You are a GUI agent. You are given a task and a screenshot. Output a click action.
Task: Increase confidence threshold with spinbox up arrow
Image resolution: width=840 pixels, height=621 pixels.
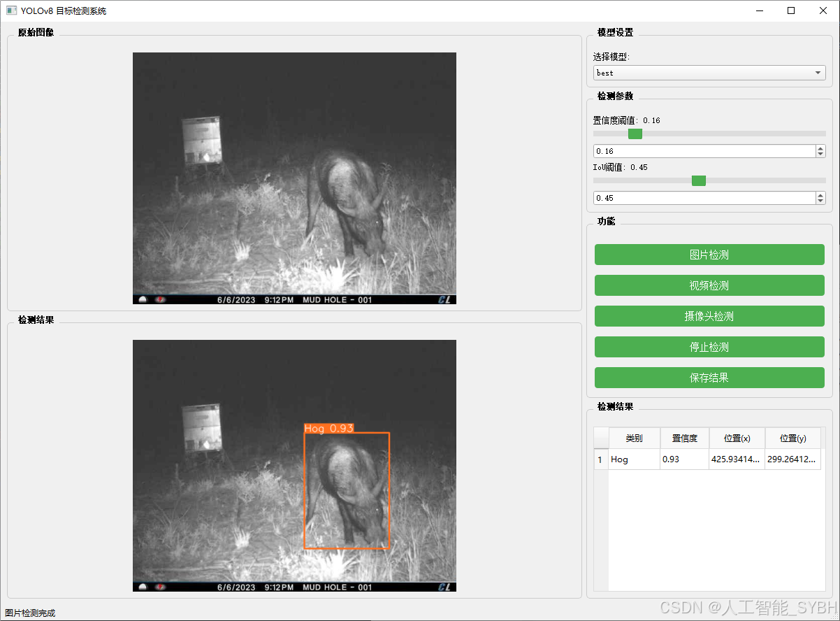tap(820, 148)
